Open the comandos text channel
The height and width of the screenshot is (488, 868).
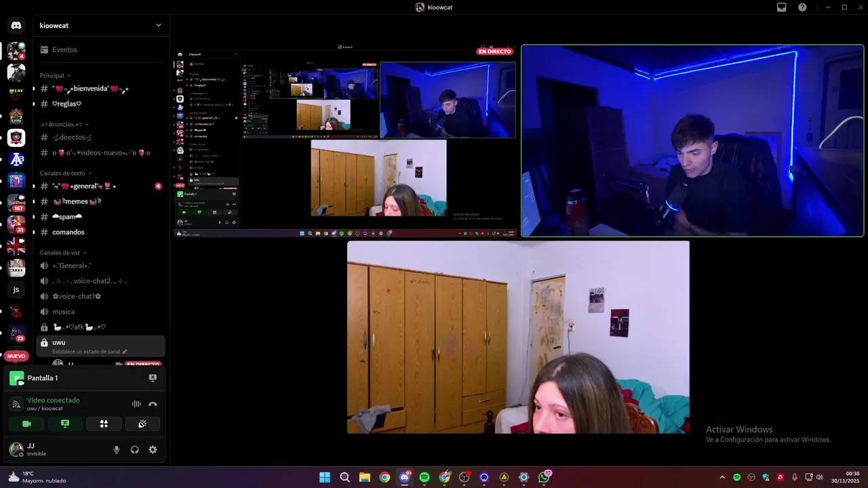(x=101, y=232)
